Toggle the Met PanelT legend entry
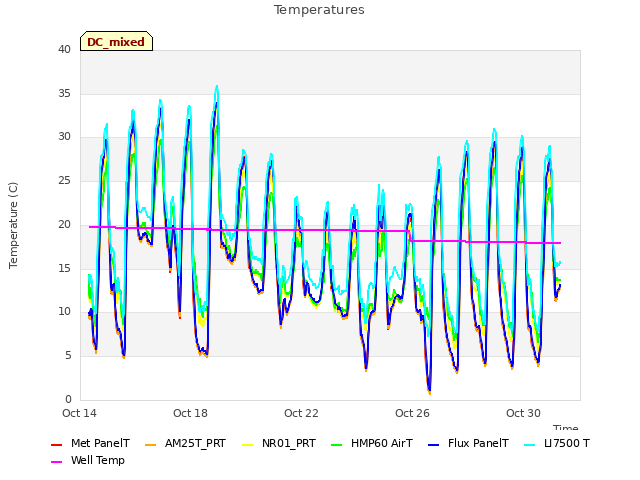The image size is (640, 480). pos(90,443)
